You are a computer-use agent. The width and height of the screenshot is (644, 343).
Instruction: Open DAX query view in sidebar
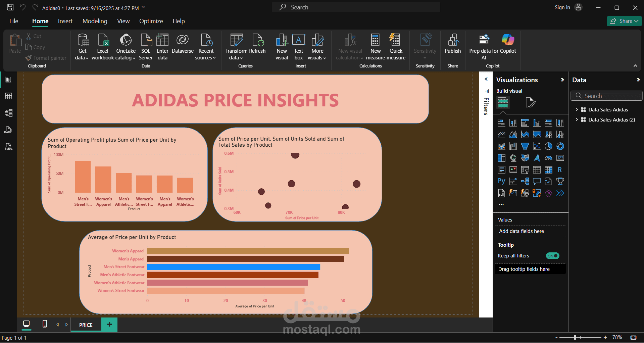pyautogui.click(x=8, y=130)
